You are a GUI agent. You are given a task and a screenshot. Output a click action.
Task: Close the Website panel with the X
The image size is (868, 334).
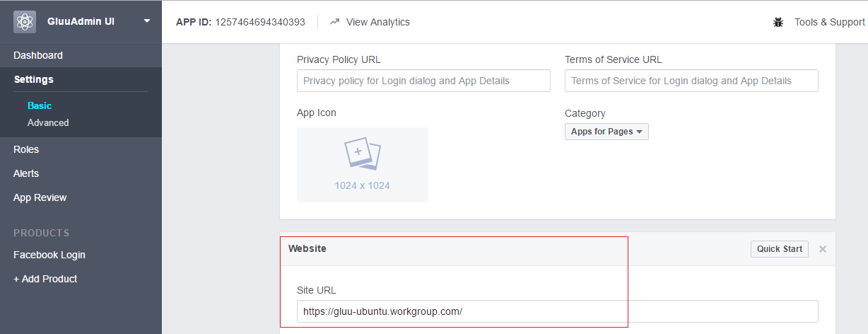[822, 249]
